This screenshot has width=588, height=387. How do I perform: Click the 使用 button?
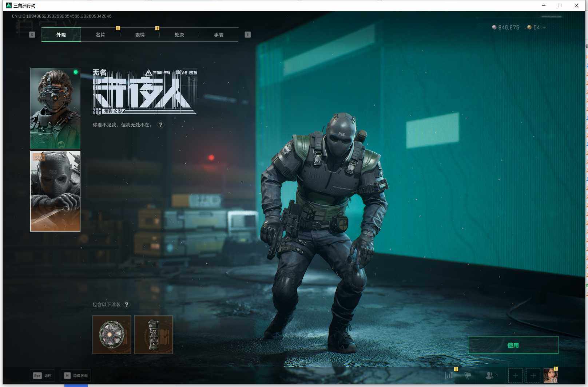[513, 345]
